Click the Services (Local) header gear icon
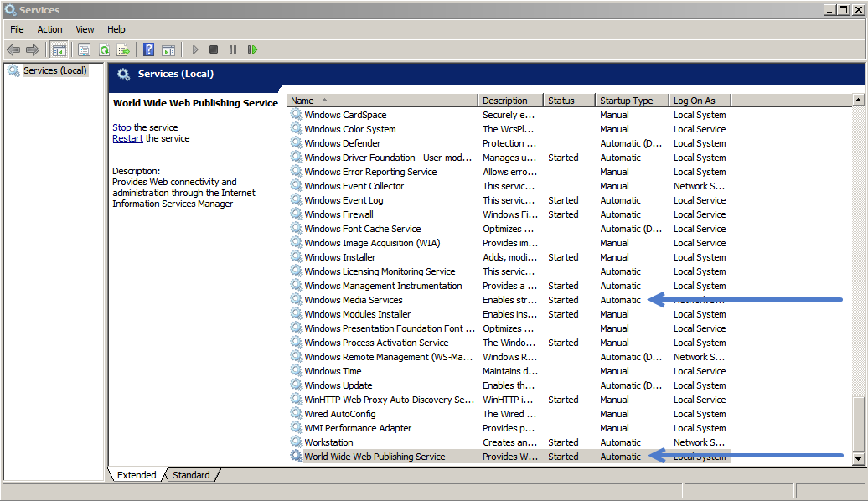 coord(123,75)
